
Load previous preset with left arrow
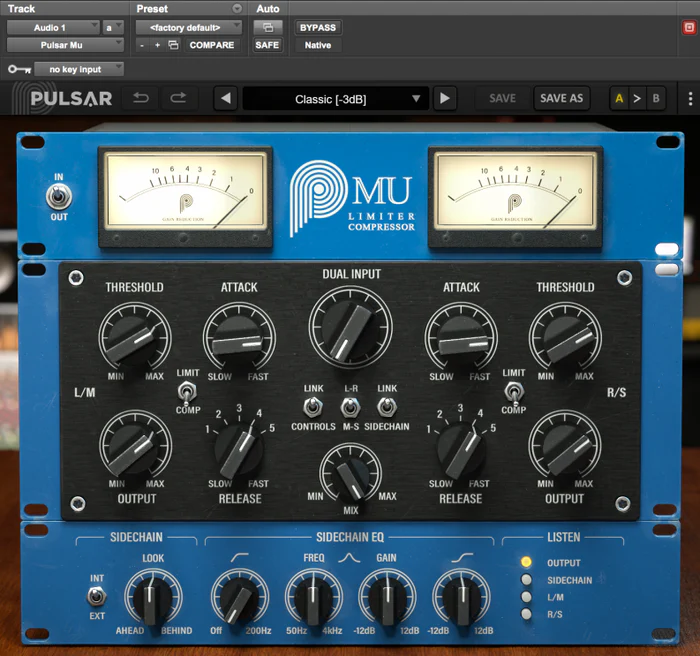[226, 98]
